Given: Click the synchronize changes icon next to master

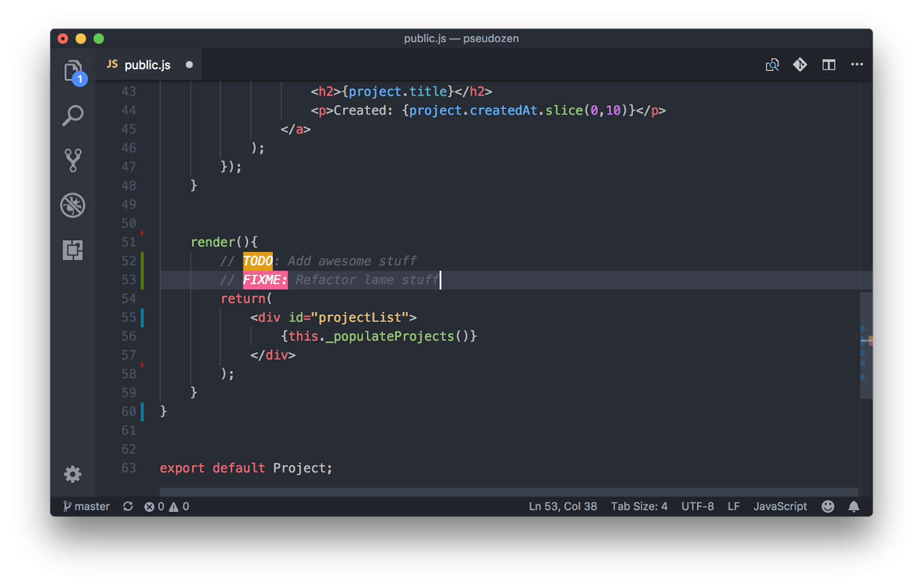Looking at the screenshot, I should pos(128,506).
